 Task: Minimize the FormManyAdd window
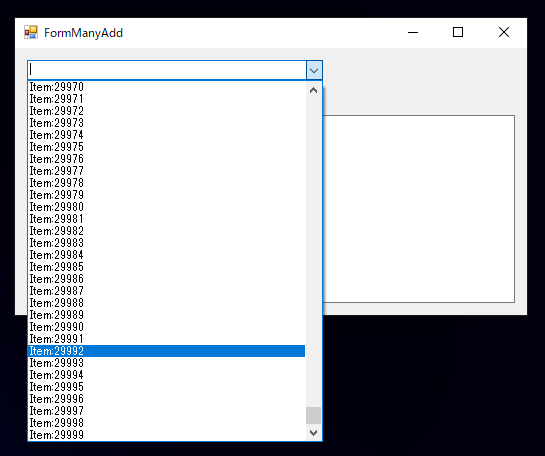pos(413,32)
